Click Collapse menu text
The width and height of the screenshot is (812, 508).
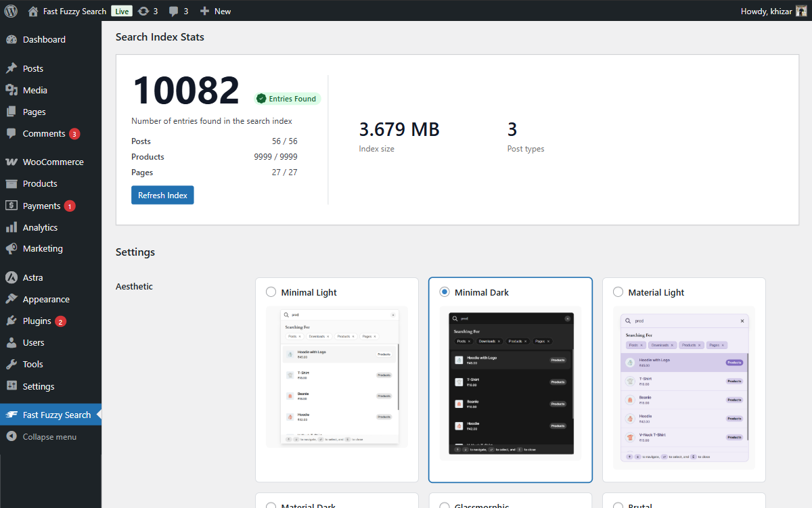(49, 436)
